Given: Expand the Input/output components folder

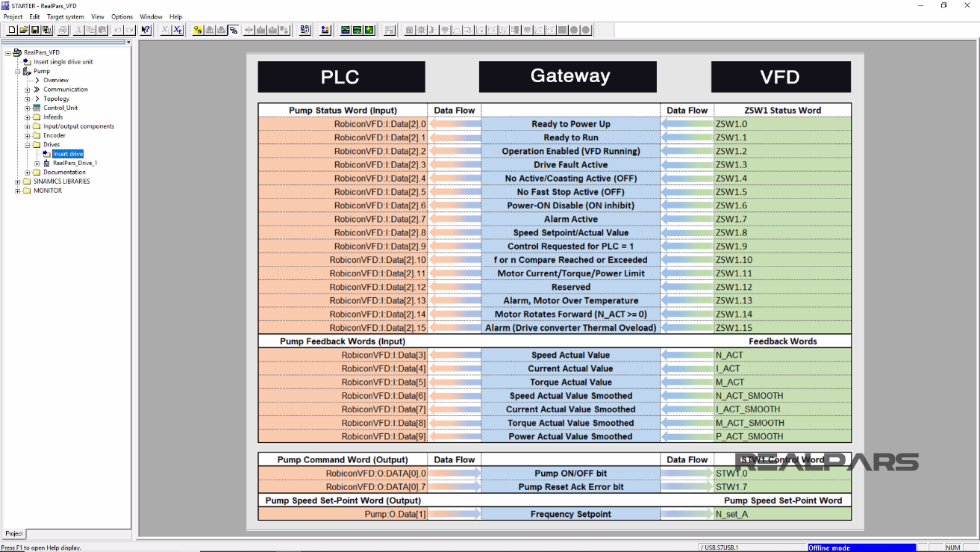Looking at the screenshot, I should tap(28, 126).
